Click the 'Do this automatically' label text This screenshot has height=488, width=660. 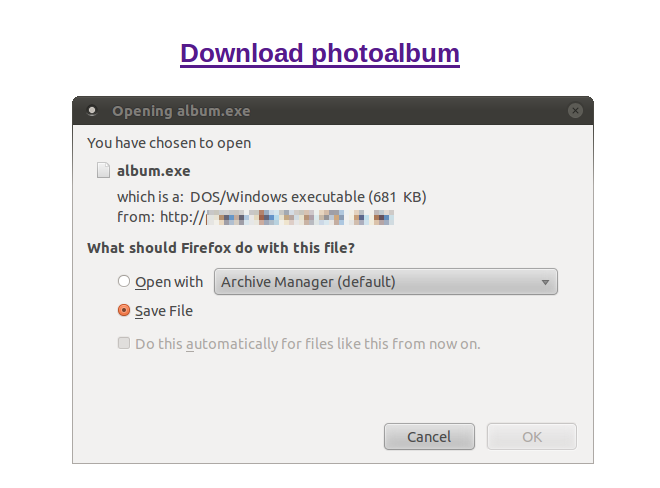308,344
